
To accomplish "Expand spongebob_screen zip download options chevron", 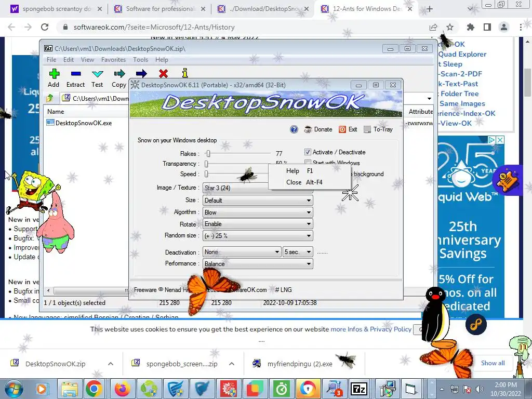I will 231,364.
